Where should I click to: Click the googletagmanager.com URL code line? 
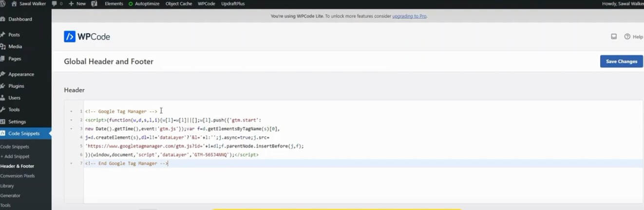[x=194, y=146]
